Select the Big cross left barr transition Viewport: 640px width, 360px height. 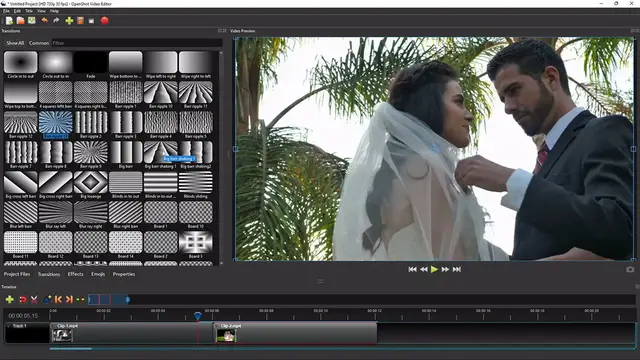click(20, 185)
